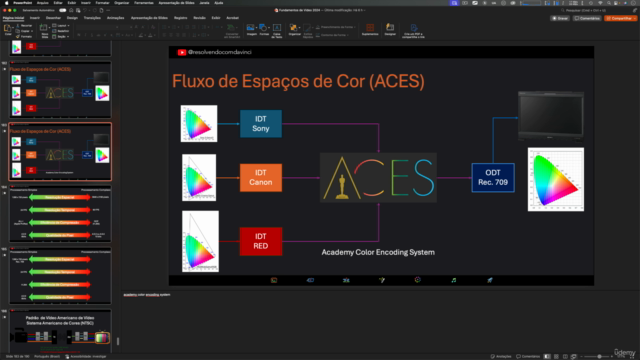
Task: Open the Janela menu
Action: click(x=204, y=3)
